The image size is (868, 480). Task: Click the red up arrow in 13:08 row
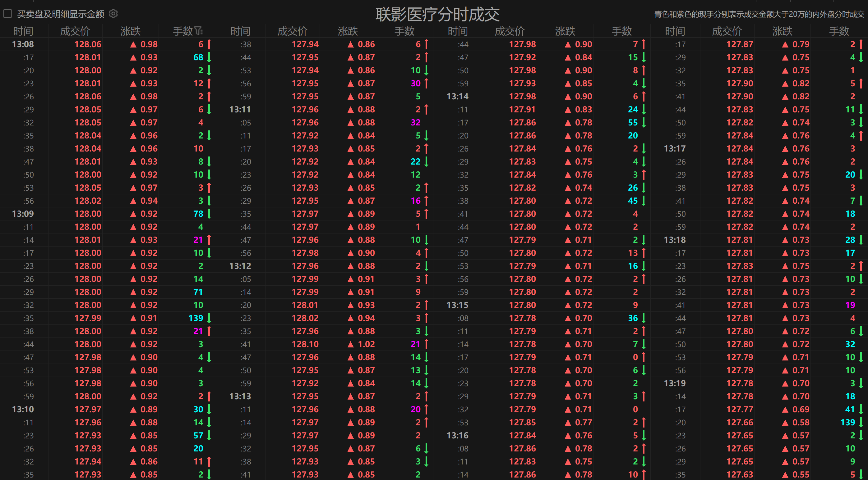209,44
